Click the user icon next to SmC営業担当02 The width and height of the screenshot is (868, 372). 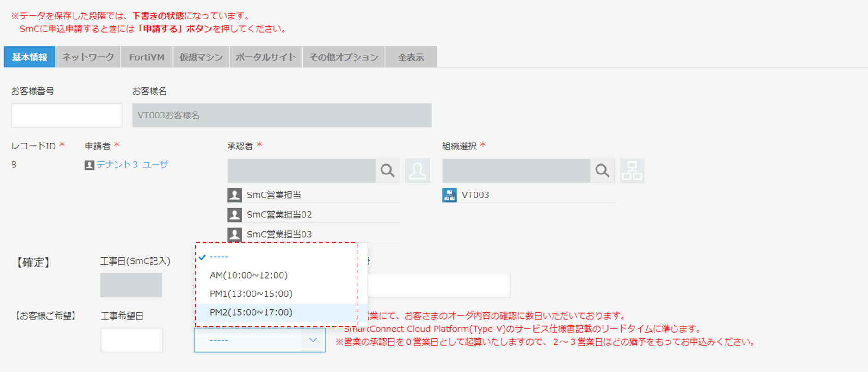pos(234,215)
